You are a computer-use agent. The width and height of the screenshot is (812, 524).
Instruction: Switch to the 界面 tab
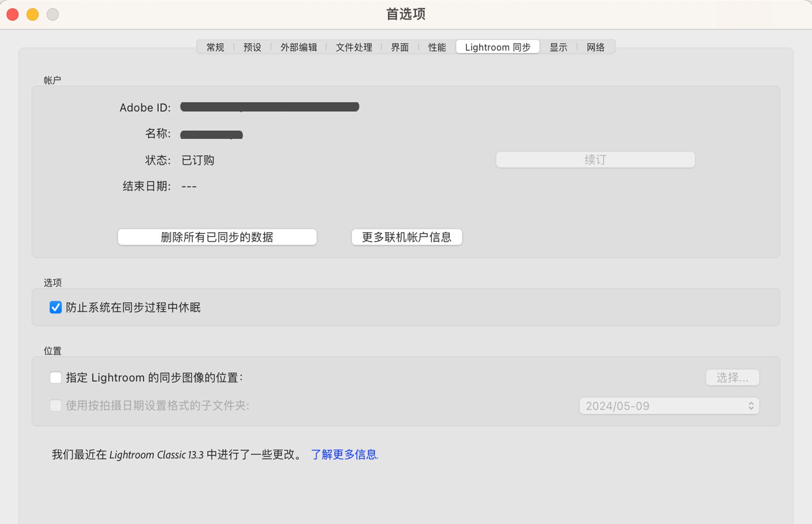tap(399, 47)
